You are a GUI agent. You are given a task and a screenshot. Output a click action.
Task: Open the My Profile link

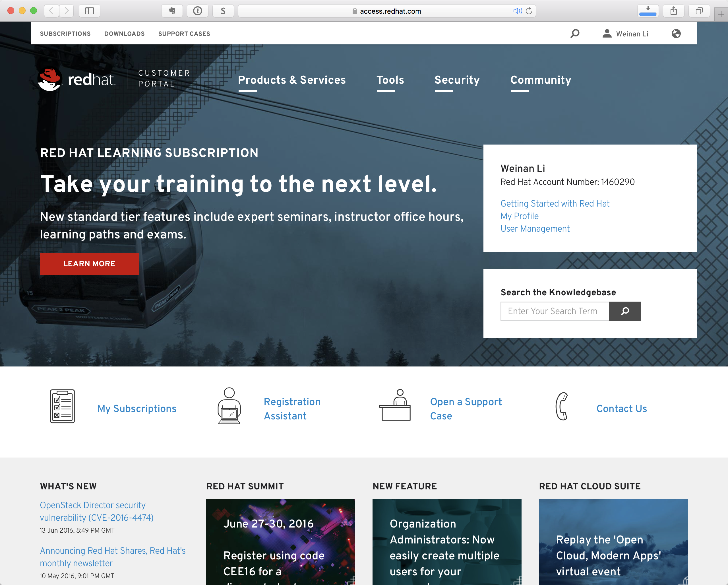coord(519,216)
